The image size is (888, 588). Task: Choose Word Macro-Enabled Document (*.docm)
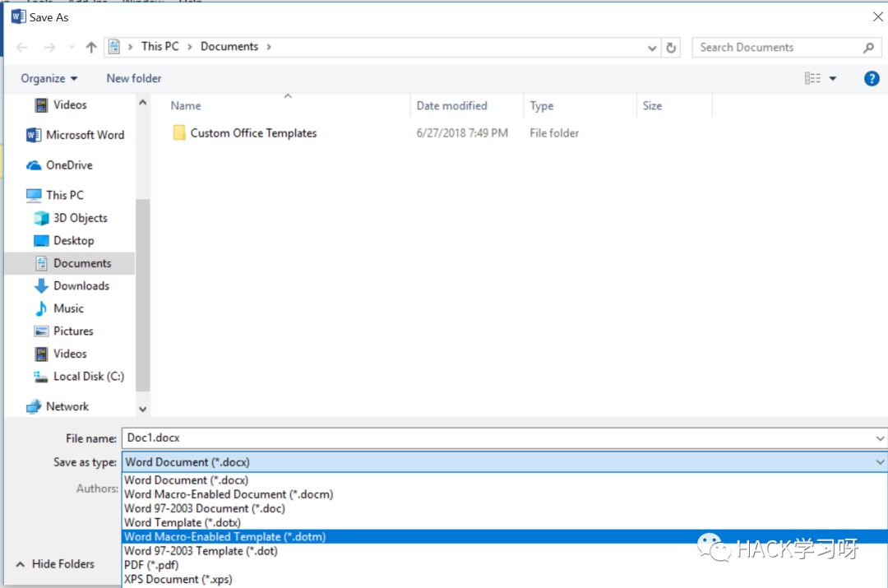tap(229, 494)
